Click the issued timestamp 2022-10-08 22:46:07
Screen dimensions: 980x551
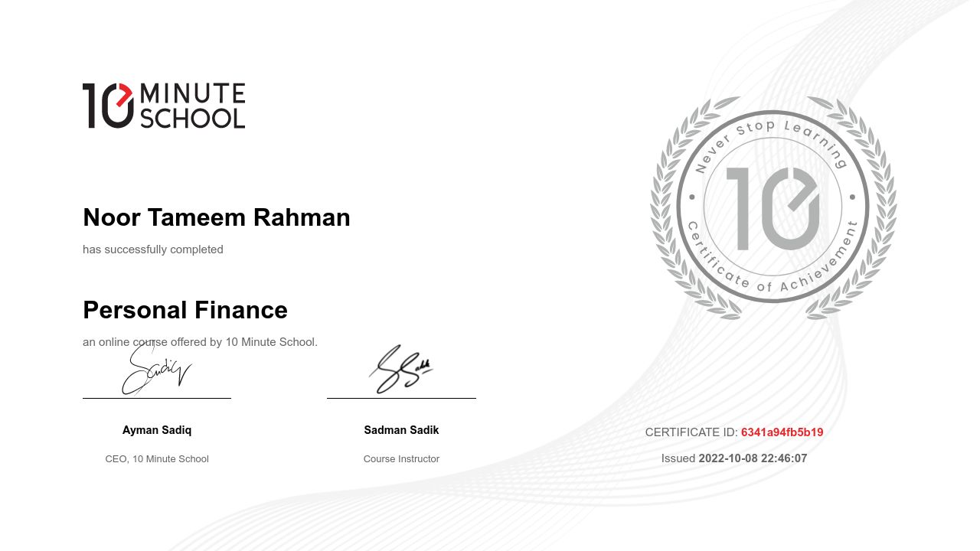(x=753, y=458)
